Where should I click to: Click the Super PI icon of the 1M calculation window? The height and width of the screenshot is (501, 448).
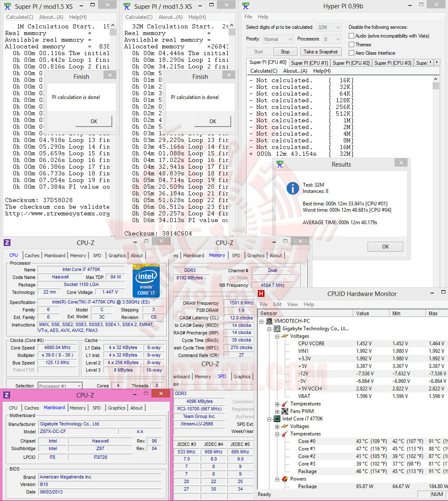tap(7, 6)
